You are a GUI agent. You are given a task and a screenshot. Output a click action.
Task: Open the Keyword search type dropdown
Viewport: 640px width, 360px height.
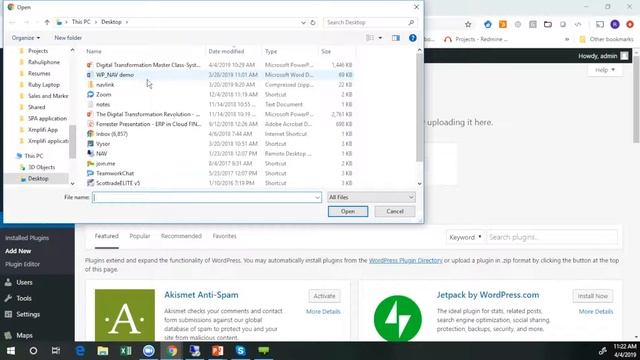point(465,237)
